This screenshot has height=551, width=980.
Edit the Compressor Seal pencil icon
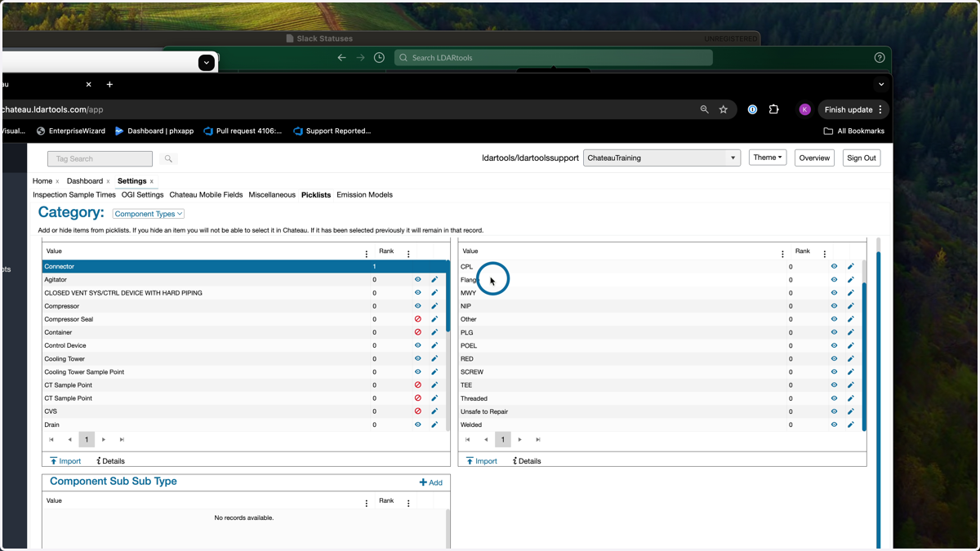click(x=434, y=319)
